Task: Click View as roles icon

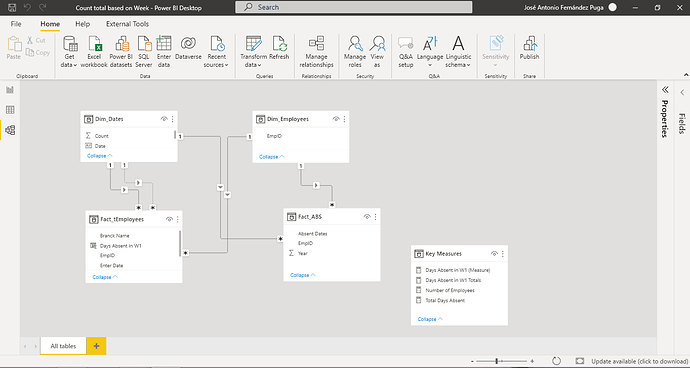Action: [378, 44]
